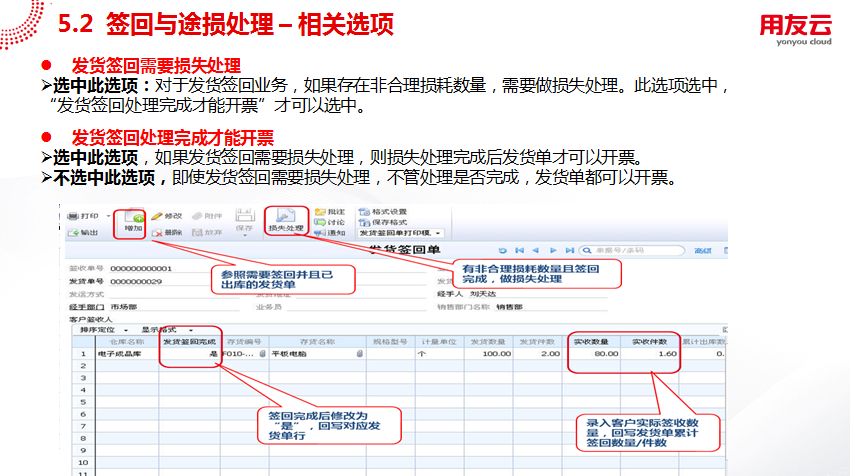Click the 损失处理 loss handling icon
The image size is (850, 476).
coord(286,216)
